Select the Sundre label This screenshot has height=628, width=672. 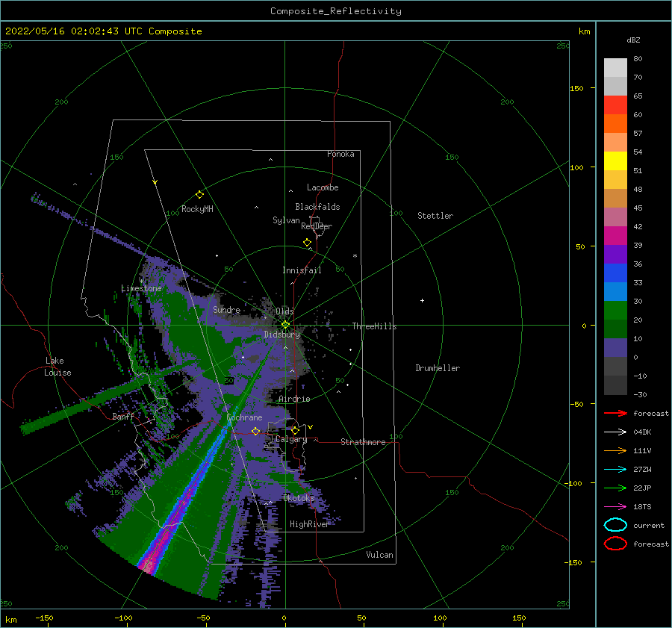click(226, 309)
